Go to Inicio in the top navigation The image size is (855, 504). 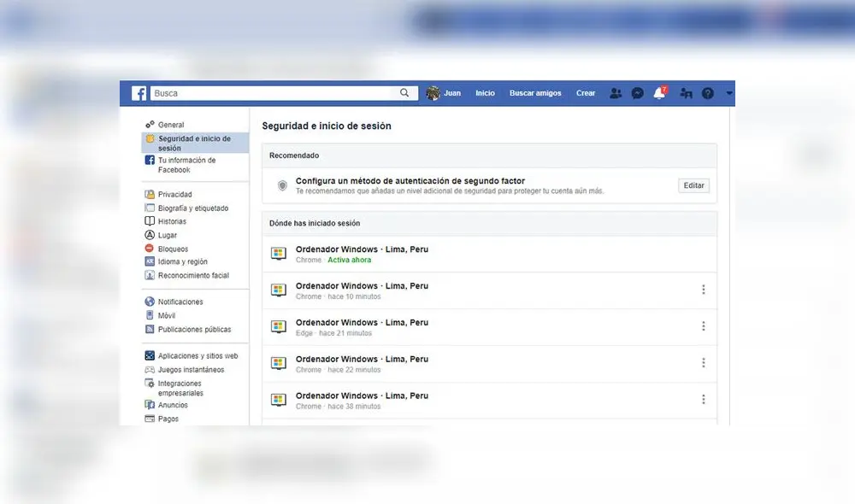(x=485, y=93)
